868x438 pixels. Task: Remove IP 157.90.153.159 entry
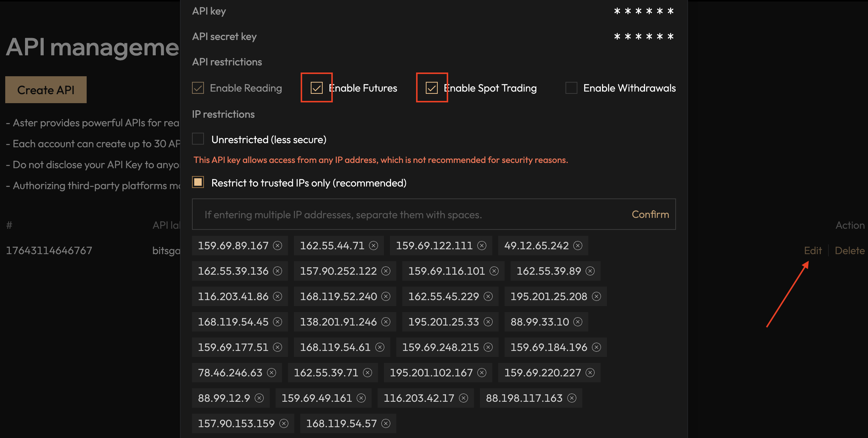[x=284, y=423]
